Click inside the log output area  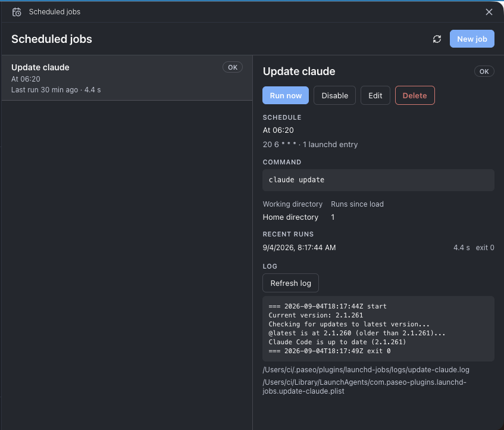click(x=378, y=329)
